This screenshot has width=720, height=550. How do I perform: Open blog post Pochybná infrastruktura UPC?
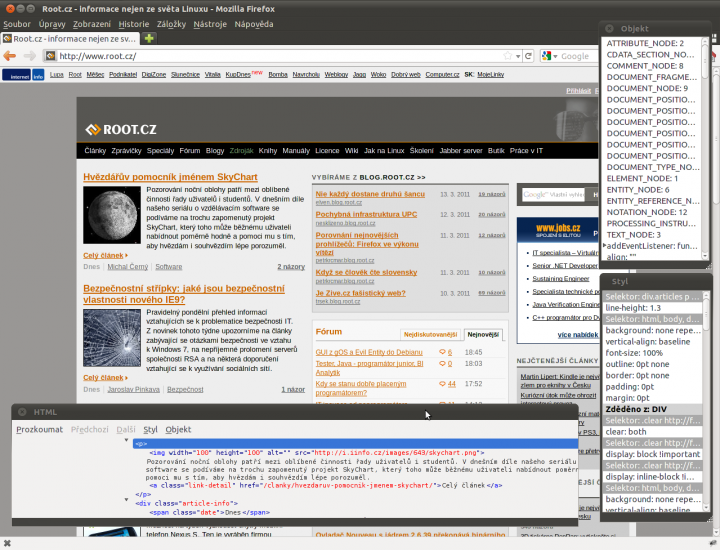click(x=366, y=214)
